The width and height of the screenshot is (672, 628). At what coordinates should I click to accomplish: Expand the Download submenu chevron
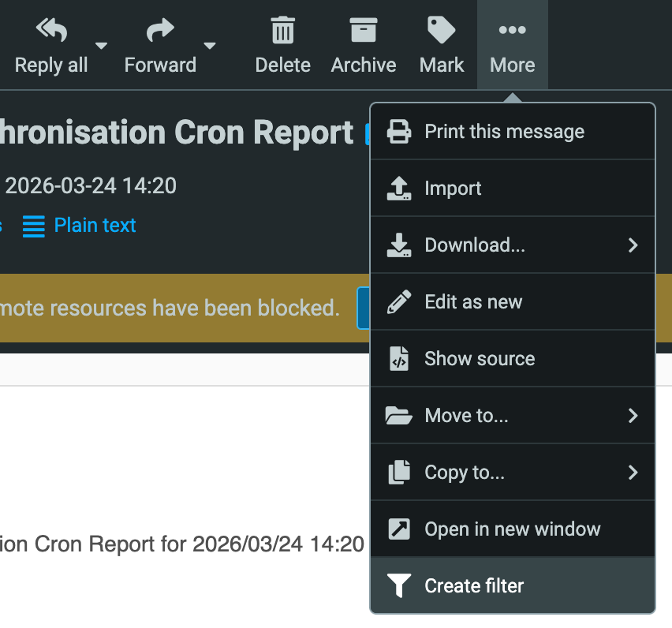(633, 245)
